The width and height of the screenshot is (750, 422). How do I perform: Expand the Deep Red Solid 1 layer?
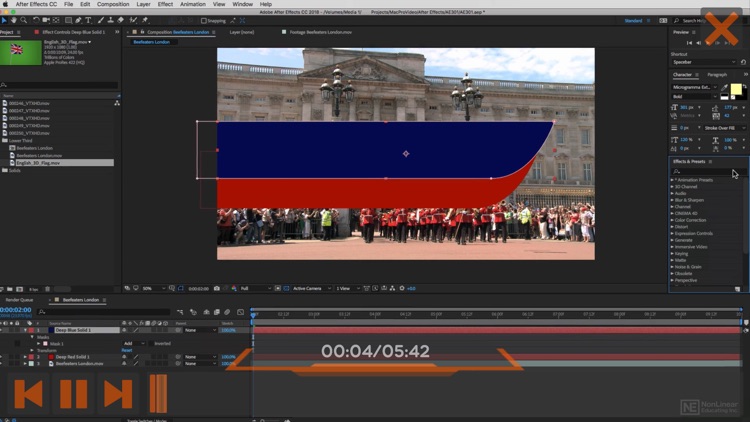pyautogui.click(x=25, y=357)
